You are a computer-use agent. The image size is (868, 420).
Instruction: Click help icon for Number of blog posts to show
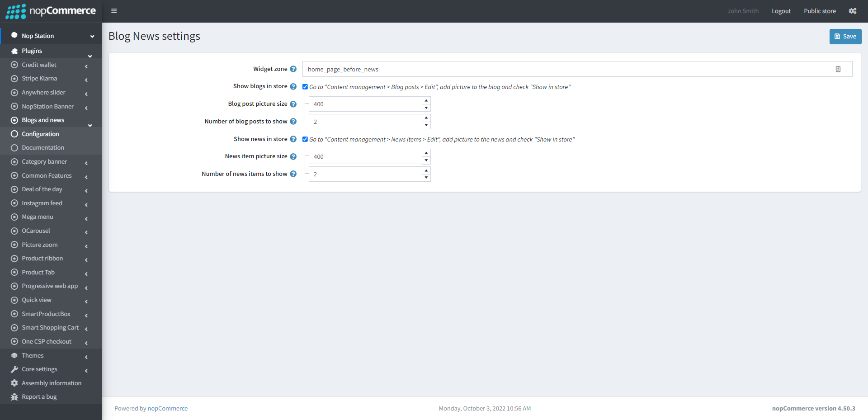[x=293, y=122]
